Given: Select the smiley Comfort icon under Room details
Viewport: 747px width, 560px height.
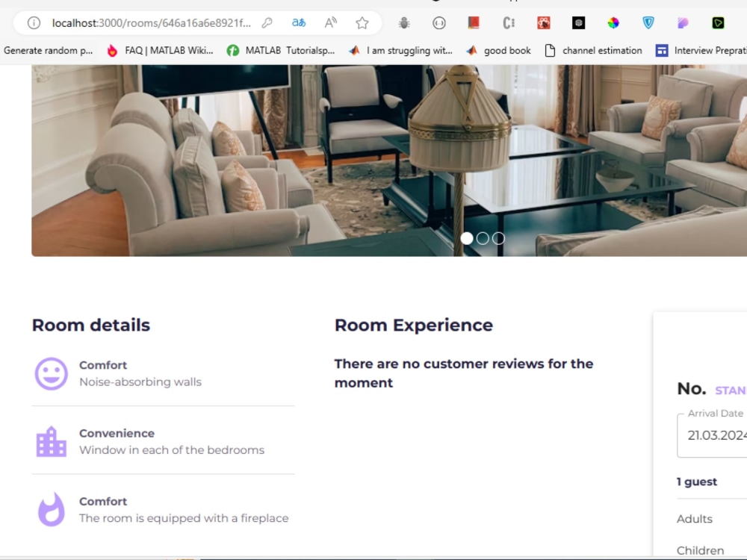Looking at the screenshot, I should pyautogui.click(x=51, y=373).
